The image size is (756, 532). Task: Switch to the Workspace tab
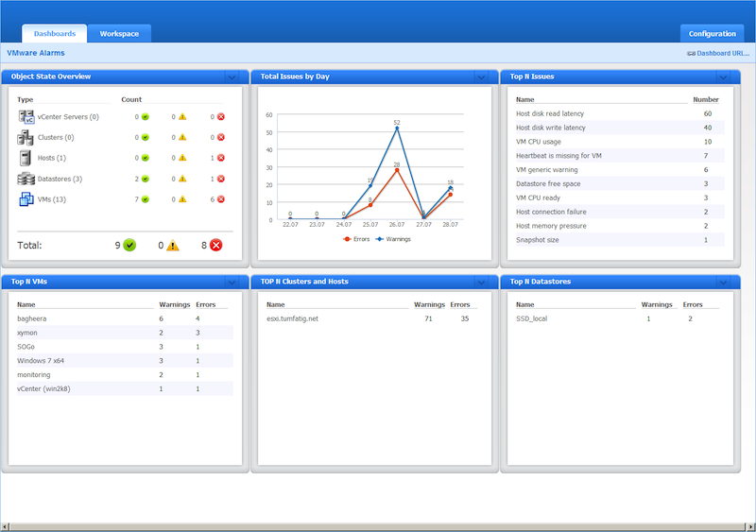[x=119, y=34]
